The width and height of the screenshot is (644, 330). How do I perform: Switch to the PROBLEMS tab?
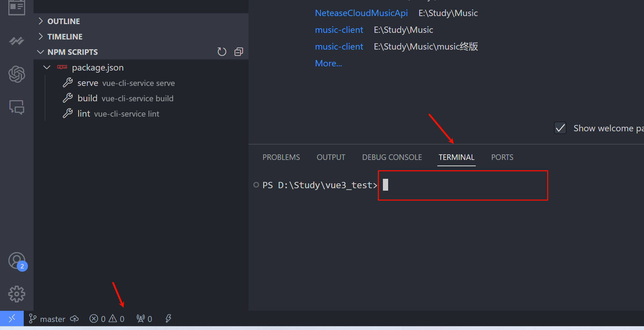pos(281,157)
